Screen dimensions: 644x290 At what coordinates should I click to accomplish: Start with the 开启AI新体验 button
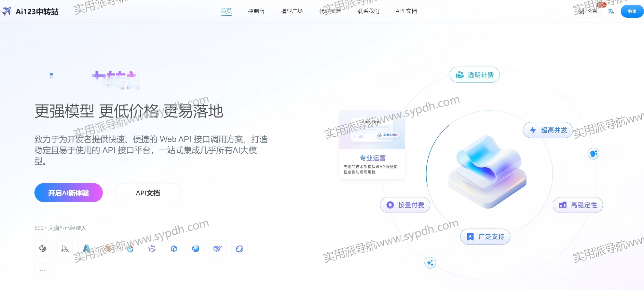click(69, 193)
